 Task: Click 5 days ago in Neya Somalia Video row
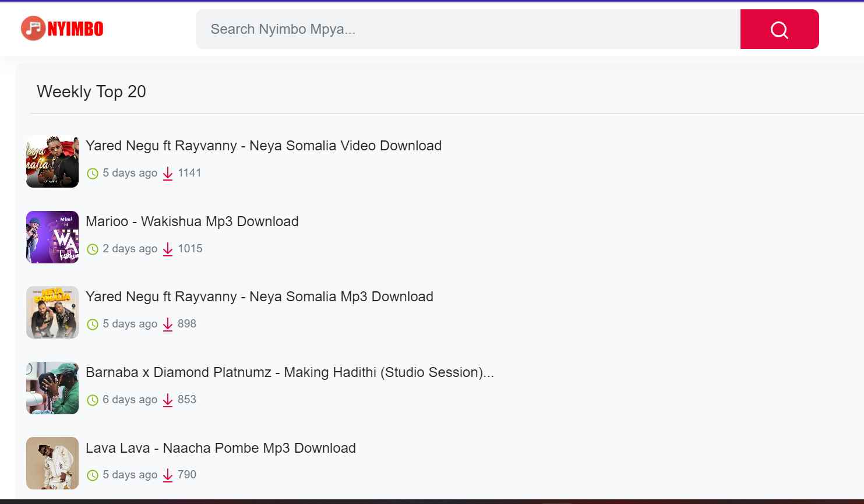click(130, 173)
